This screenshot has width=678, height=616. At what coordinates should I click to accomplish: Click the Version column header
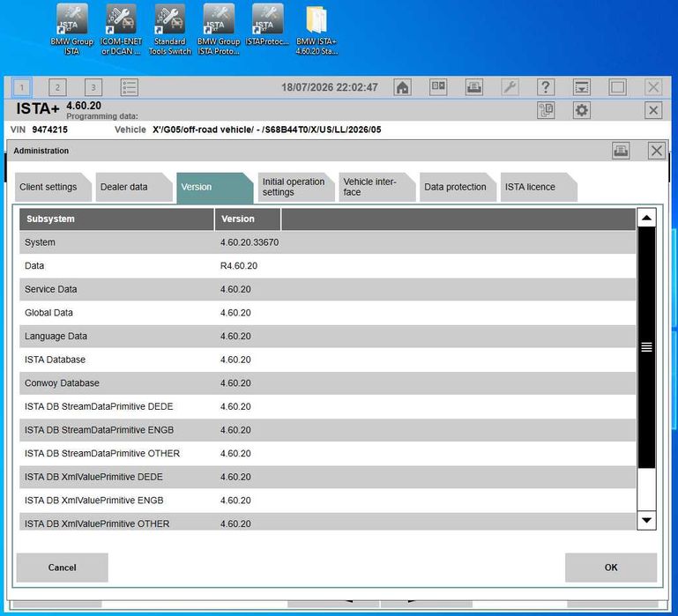[248, 219]
